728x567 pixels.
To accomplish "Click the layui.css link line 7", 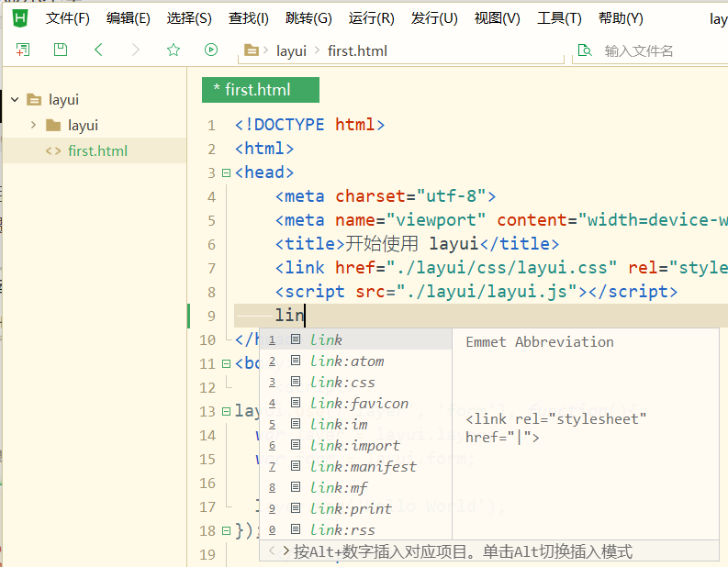I will 501,268.
